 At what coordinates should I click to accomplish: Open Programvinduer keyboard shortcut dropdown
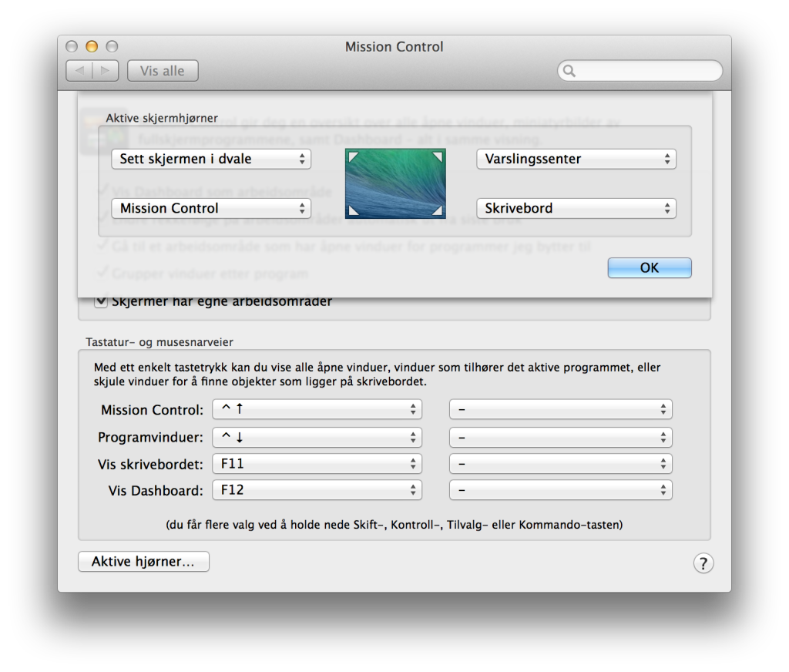pos(317,438)
